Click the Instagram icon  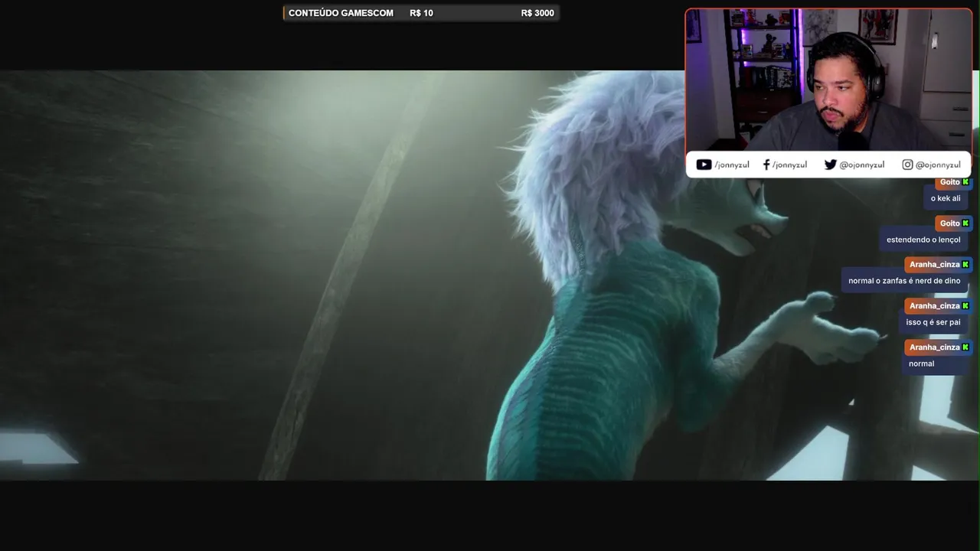pos(907,165)
